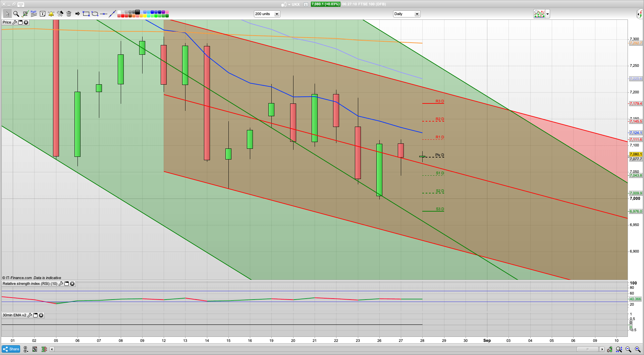Maximize the RSI panel

click(66, 283)
